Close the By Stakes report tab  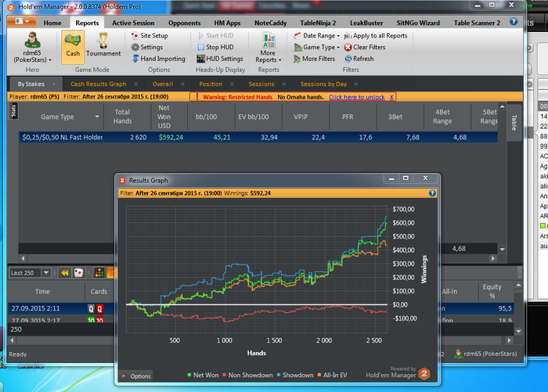54,84
